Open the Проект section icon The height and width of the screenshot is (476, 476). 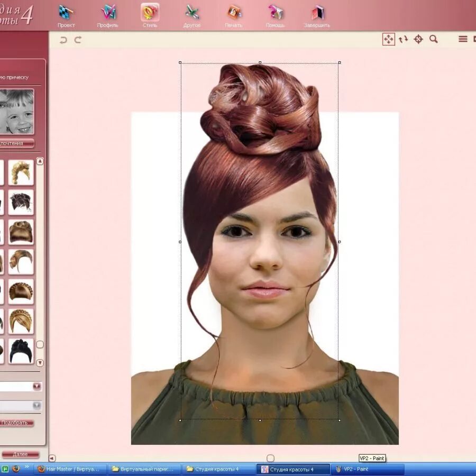tap(66, 13)
